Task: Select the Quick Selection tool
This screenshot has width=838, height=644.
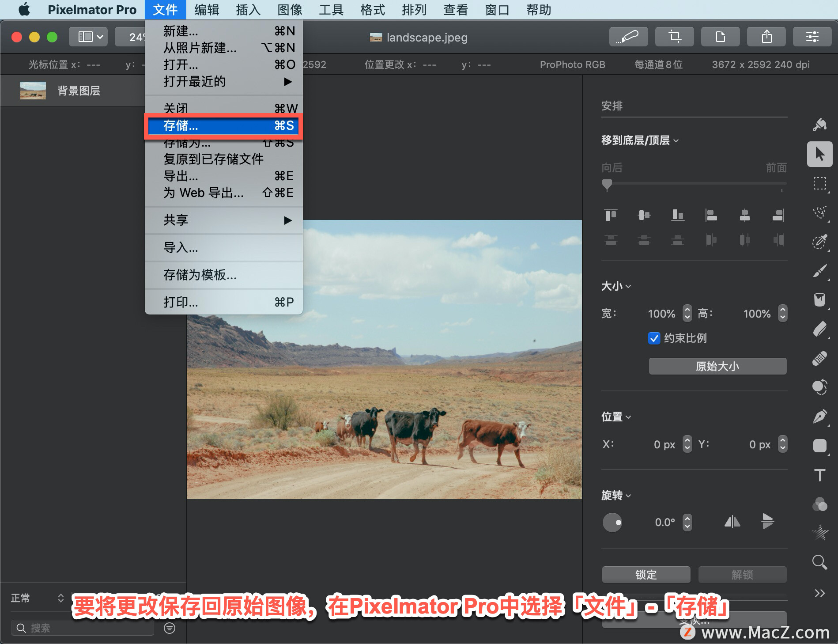Action: tap(820, 212)
